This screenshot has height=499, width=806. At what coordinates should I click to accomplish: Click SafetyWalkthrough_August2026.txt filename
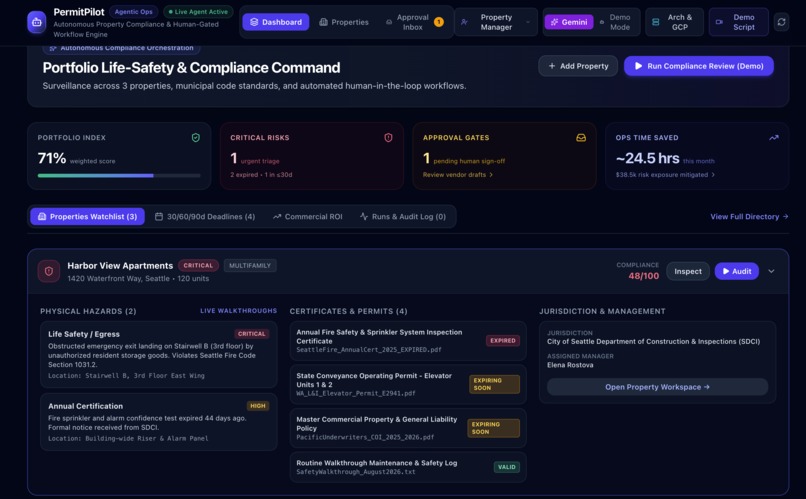coord(356,472)
